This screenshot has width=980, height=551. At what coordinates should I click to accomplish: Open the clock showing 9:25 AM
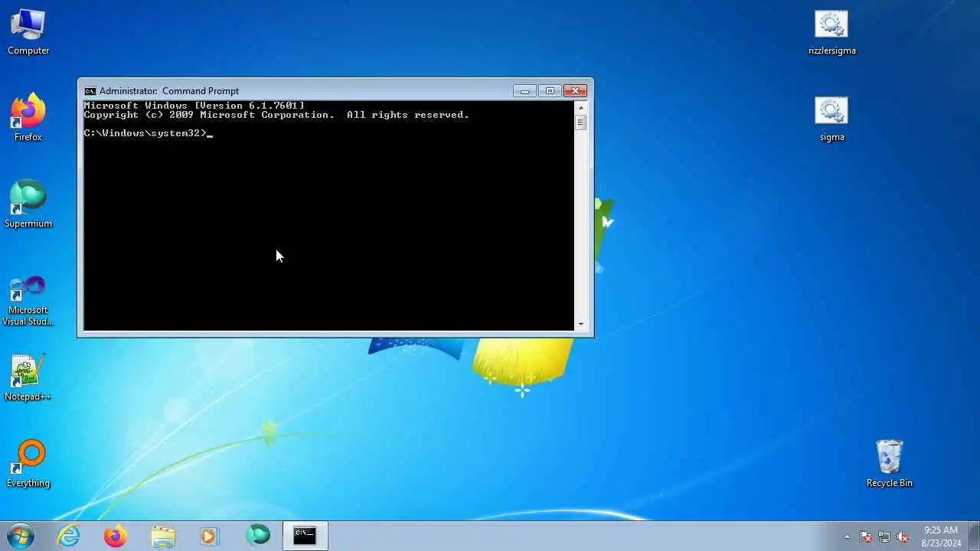(941, 536)
